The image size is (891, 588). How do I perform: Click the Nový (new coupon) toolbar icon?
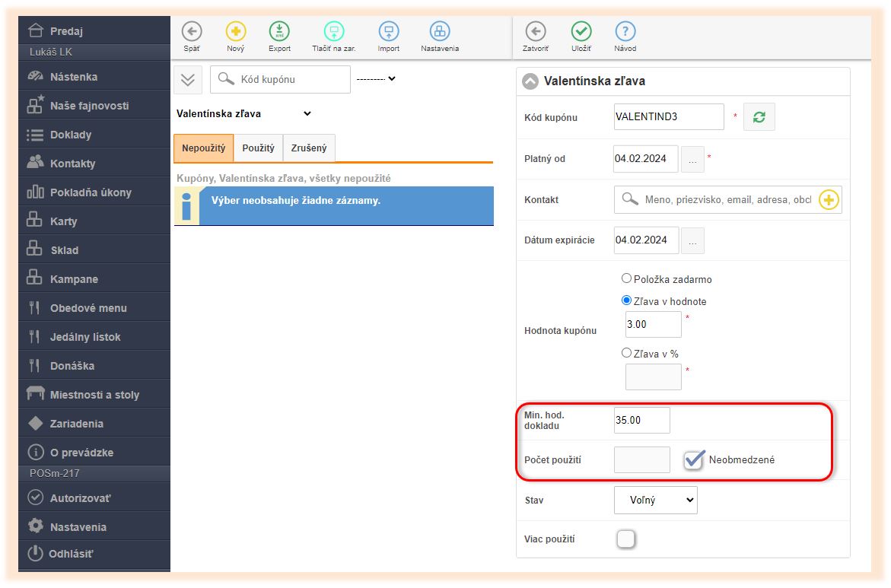236,31
